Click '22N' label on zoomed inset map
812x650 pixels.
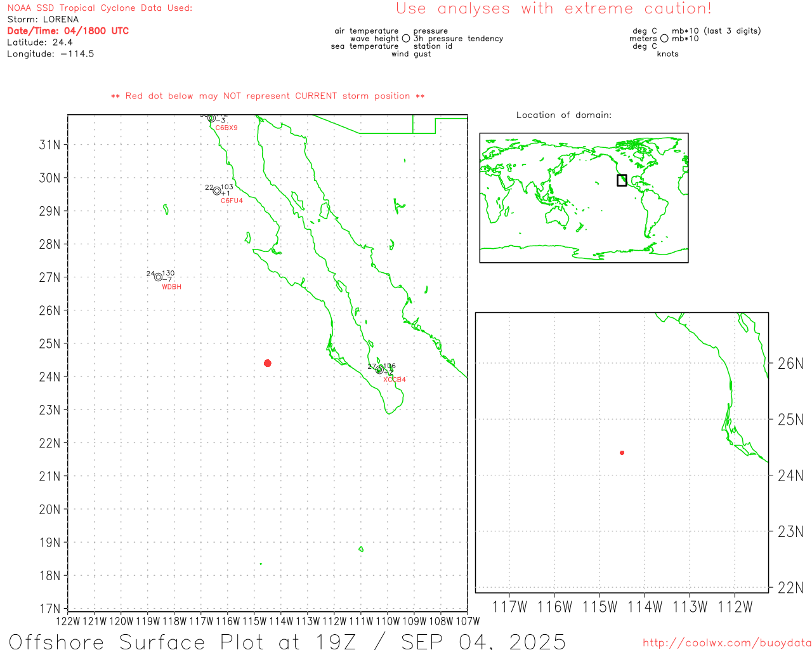(x=790, y=588)
